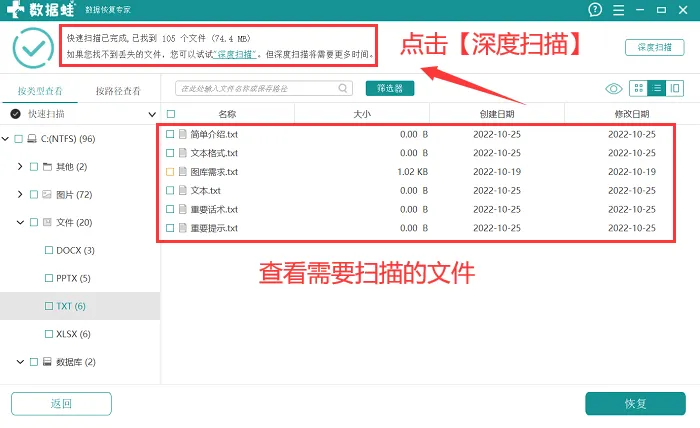This screenshot has width=700, height=428.
Task: Check the box for 简单介绍.txt
Action: 170,134
